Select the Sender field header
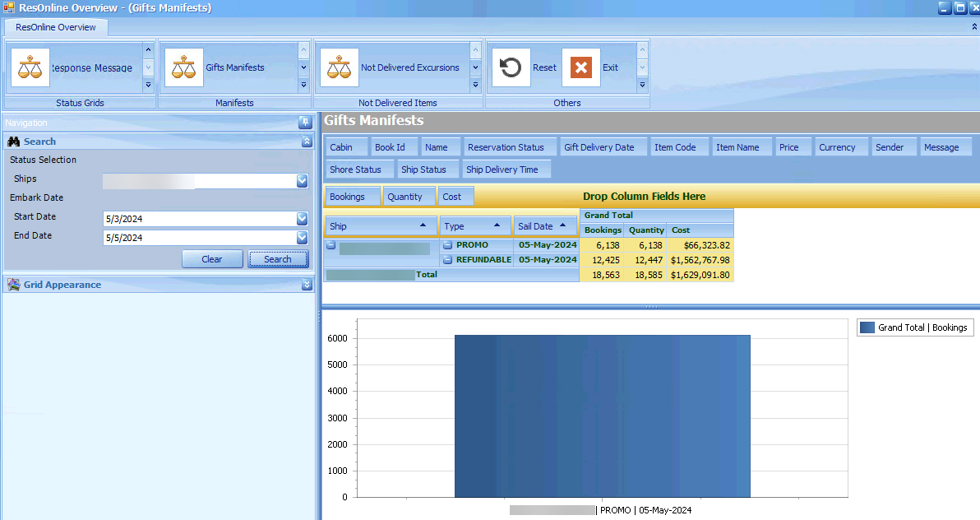980x520 pixels. coord(894,147)
